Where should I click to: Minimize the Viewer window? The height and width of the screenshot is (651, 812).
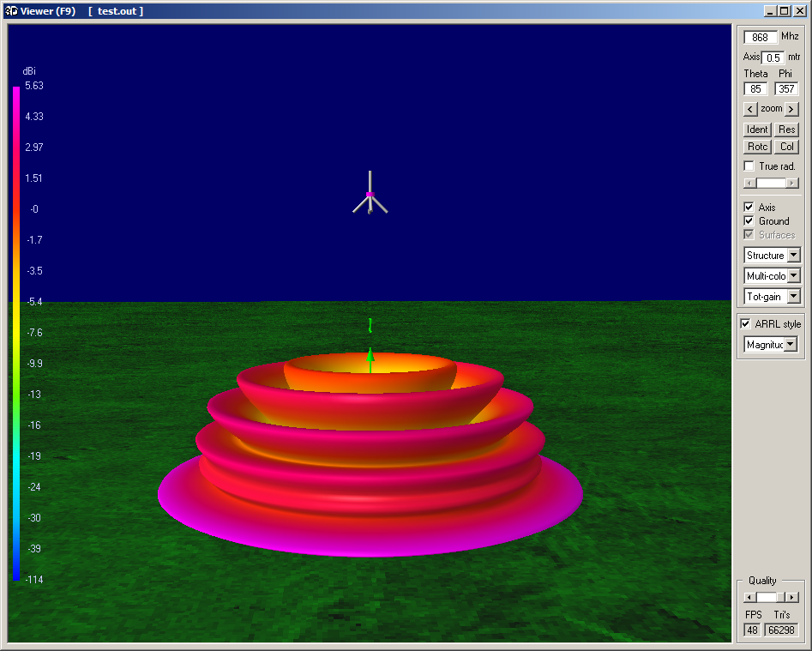pos(771,11)
